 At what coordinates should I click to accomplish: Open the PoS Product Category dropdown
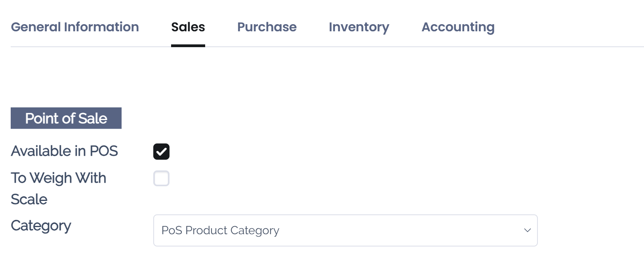pos(345,230)
